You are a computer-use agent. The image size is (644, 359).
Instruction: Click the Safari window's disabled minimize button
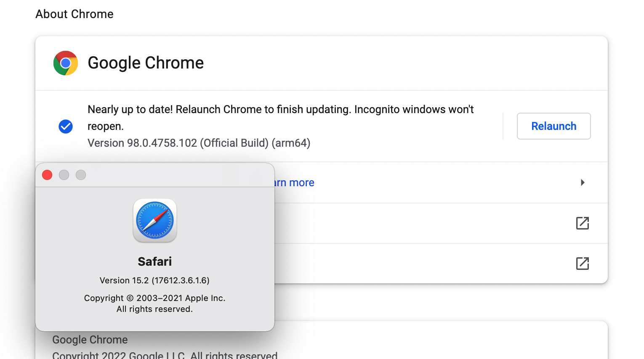tap(64, 175)
